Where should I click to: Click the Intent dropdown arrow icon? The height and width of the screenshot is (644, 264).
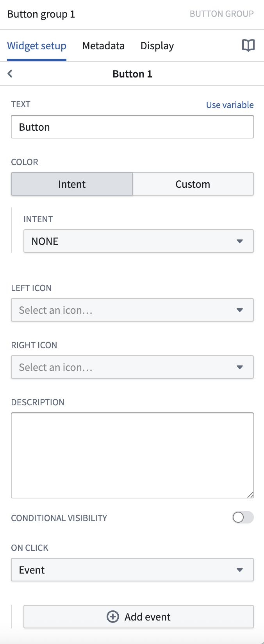pyautogui.click(x=240, y=241)
